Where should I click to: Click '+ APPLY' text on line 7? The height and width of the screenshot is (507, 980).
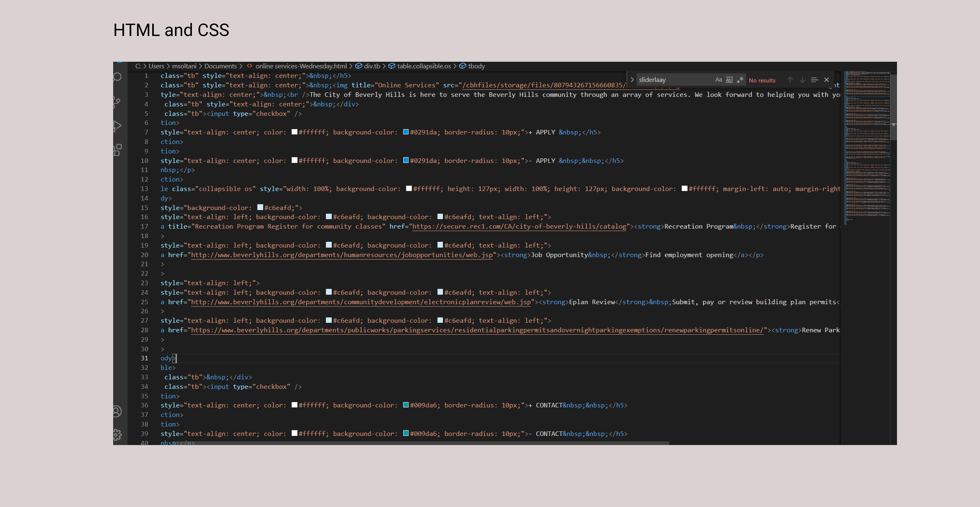[x=542, y=132]
